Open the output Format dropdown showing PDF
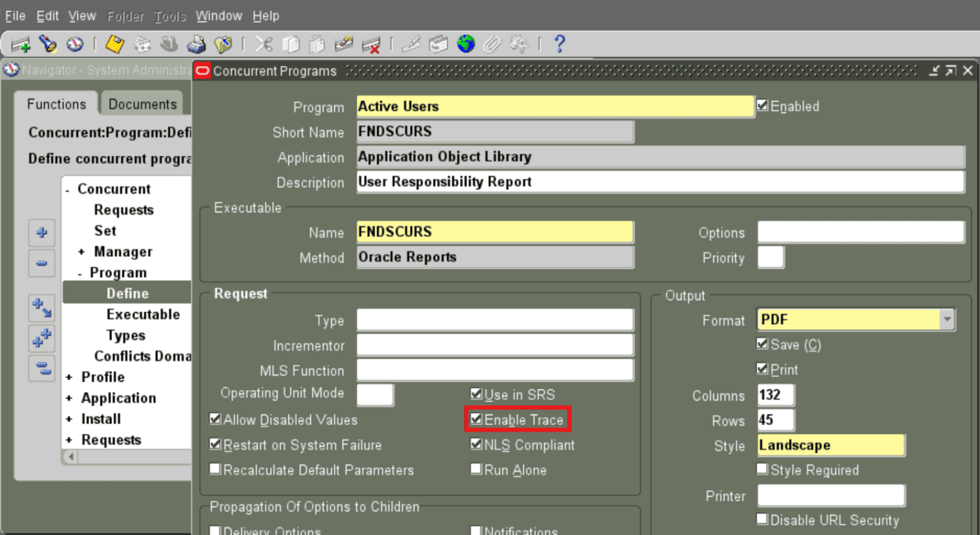The width and height of the screenshot is (980, 535). [x=947, y=319]
